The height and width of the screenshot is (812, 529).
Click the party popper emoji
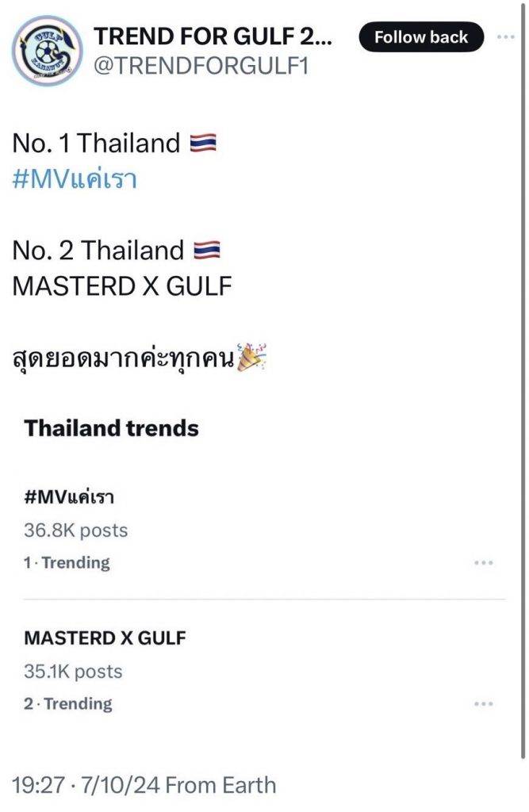(251, 357)
